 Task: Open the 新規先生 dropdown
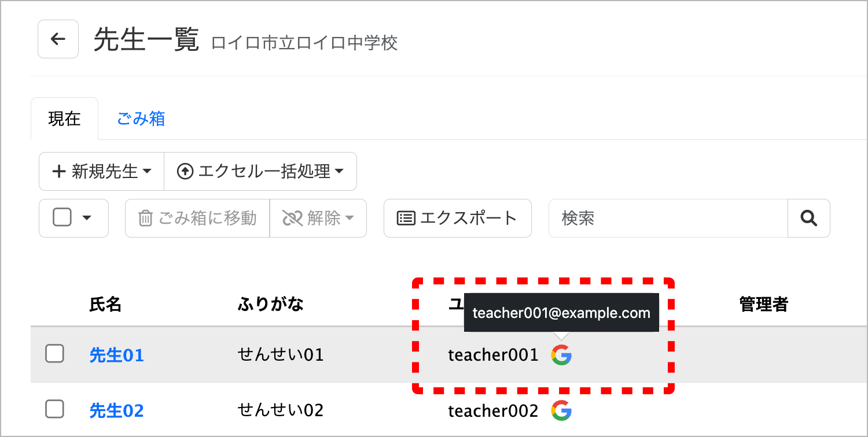click(x=101, y=171)
